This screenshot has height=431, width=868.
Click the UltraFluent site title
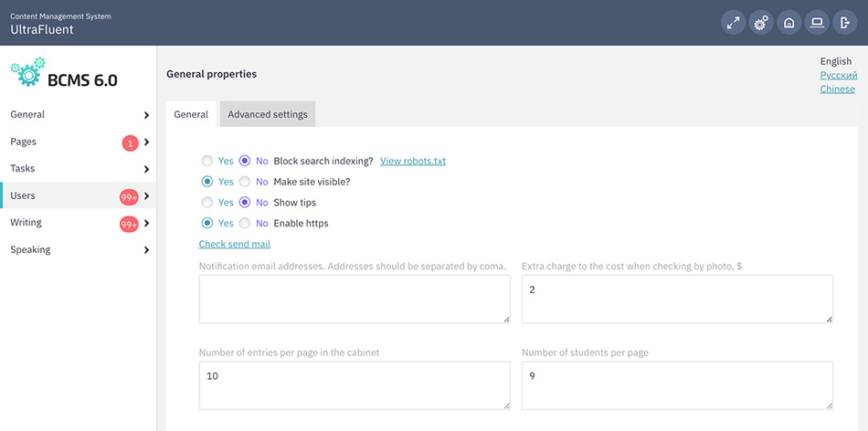[x=42, y=29]
